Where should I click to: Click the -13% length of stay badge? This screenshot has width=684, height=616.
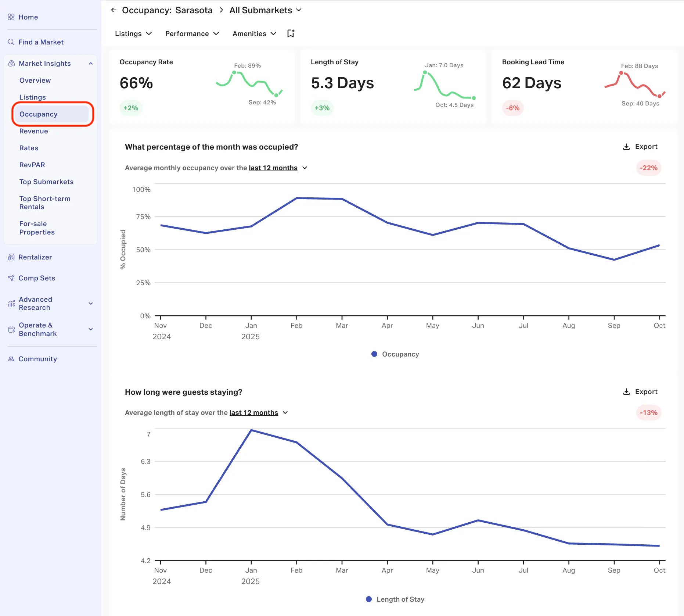coord(648,413)
